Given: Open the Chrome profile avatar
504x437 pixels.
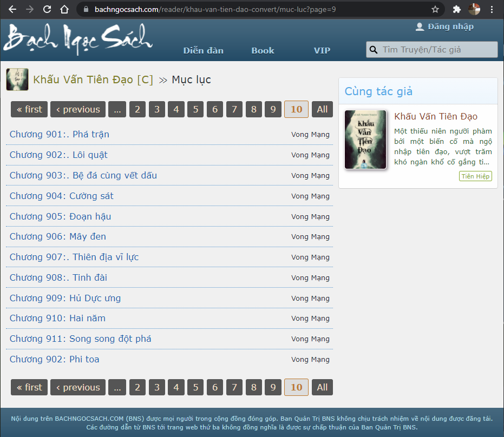Looking at the screenshot, I should (474, 9).
